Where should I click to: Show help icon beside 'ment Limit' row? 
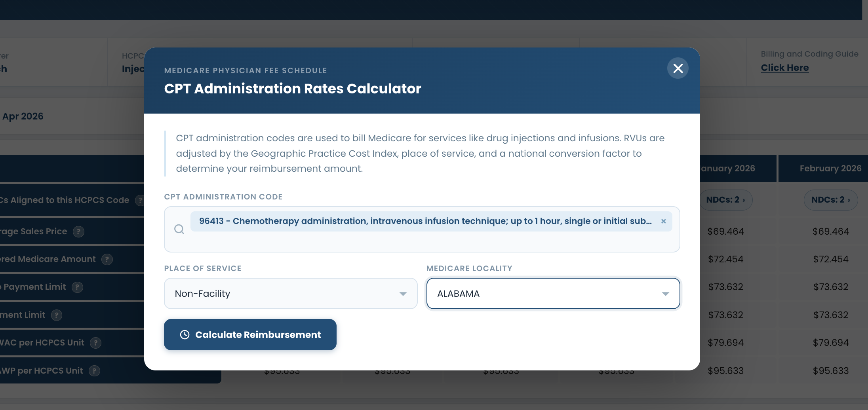click(x=57, y=315)
